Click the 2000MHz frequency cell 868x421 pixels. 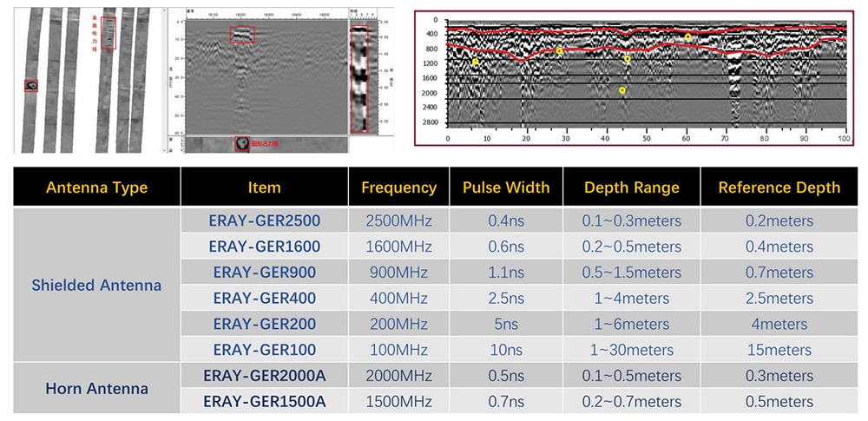click(398, 376)
